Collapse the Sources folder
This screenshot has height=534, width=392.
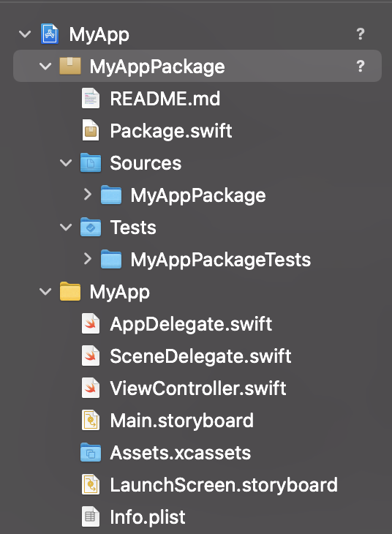pyautogui.click(x=66, y=163)
